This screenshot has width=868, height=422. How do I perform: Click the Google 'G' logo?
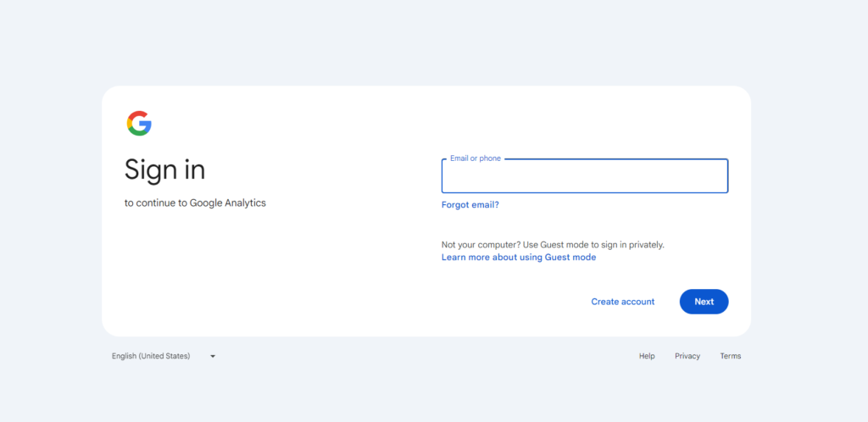click(139, 124)
